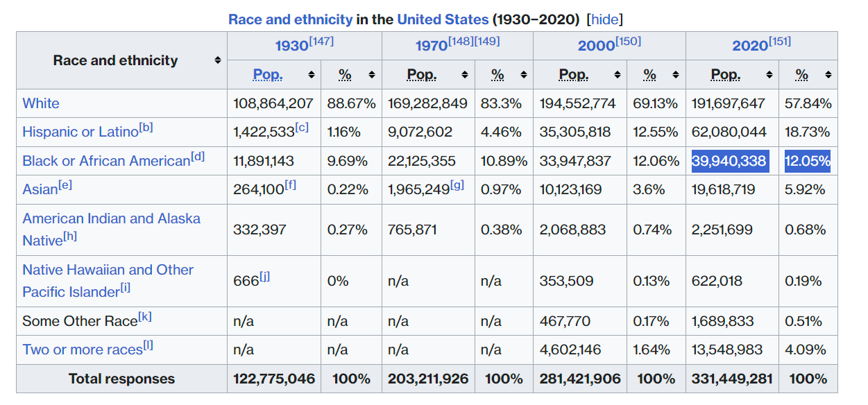Open footnote [f] after 264,100
The width and height of the screenshot is (868, 405).
pyautogui.click(x=290, y=185)
